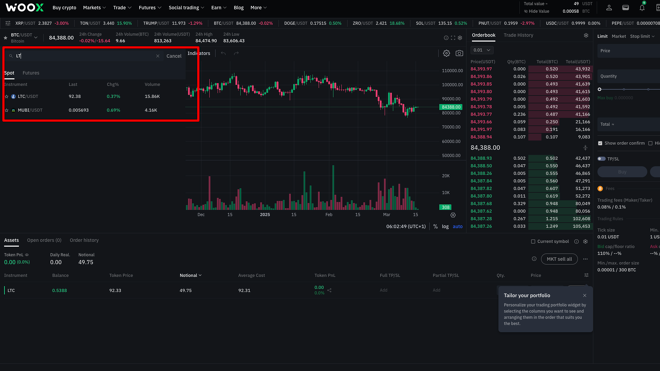This screenshot has width=660, height=371.
Task: Open chart panel info circle icon
Action: point(446,38)
